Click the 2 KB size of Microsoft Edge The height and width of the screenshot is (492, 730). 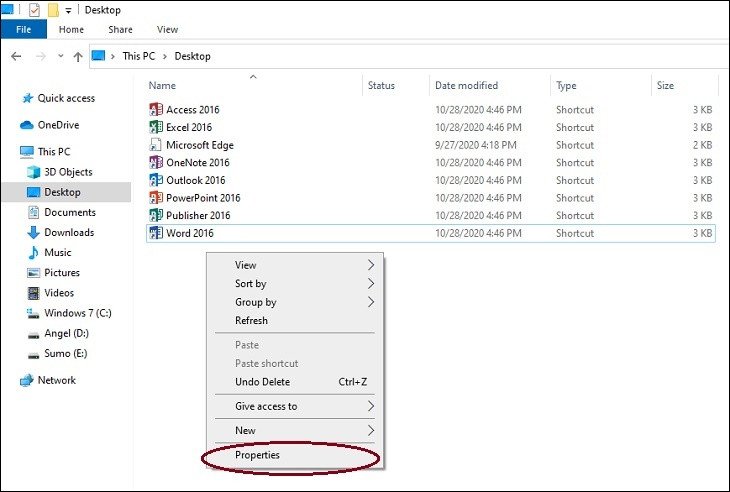(x=702, y=145)
